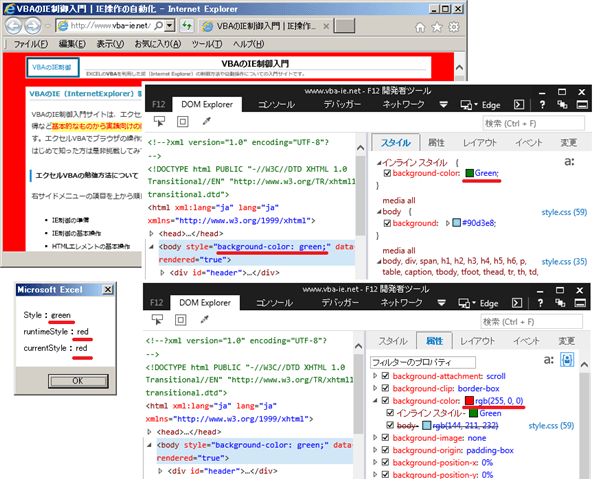Open console panel icon in upper developer tools
Viewport: 600px width, 479px height.
519,104
